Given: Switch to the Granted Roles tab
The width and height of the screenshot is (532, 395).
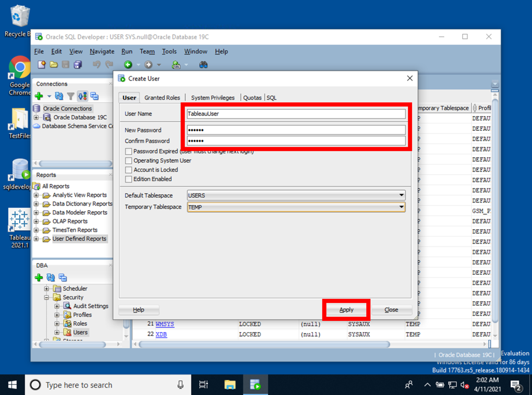Looking at the screenshot, I should click(162, 98).
